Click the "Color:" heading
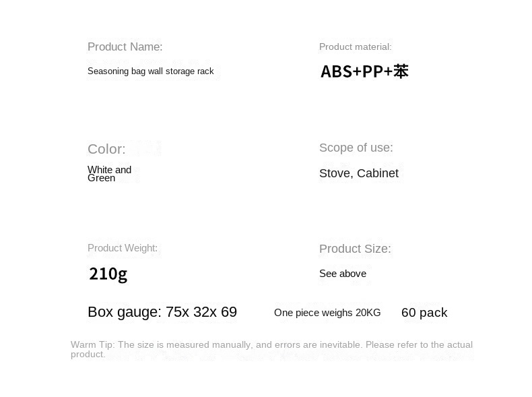The height and width of the screenshot is (397, 532). pos(106,149)
